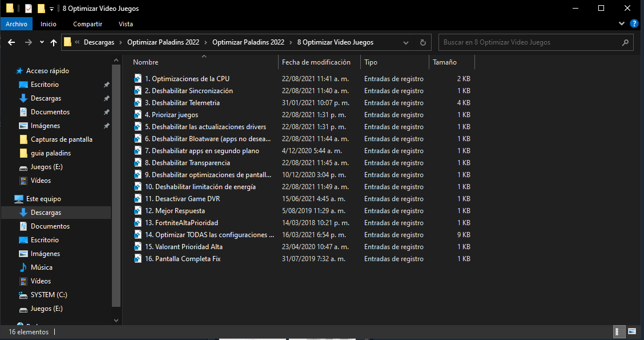Open pinned Escritorio under Acceso rápido
This screenshot has height=340, width=644.
(x=45, y=84)
